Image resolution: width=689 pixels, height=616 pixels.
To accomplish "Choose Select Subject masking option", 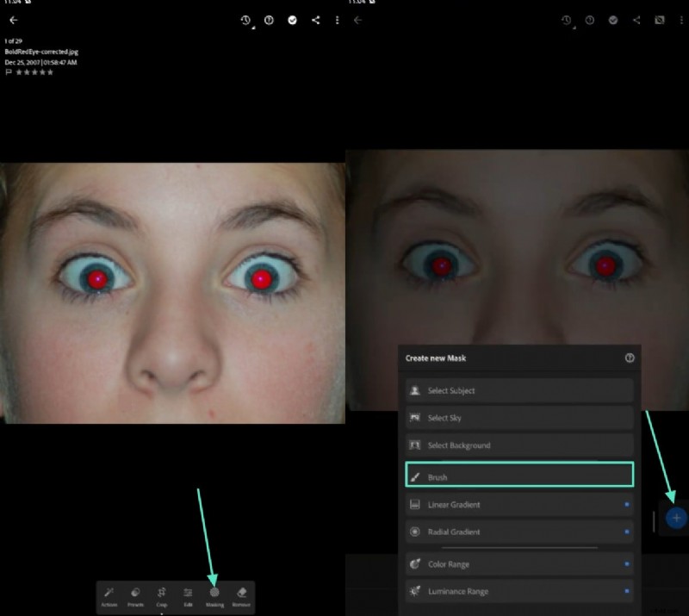I will [x=518, y=390].
